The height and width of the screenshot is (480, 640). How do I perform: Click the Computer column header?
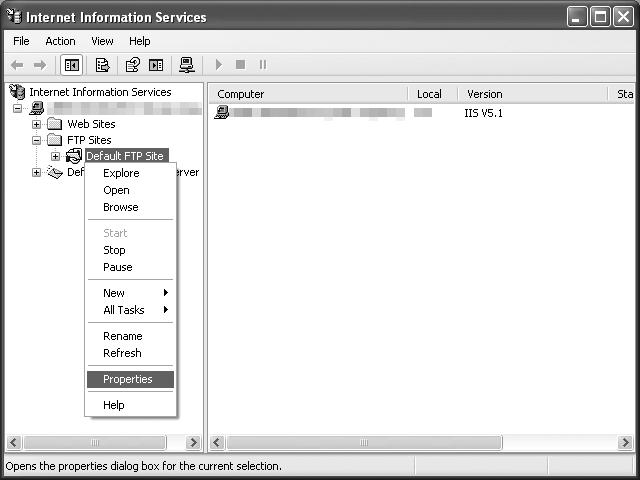(x=308, y=94)
